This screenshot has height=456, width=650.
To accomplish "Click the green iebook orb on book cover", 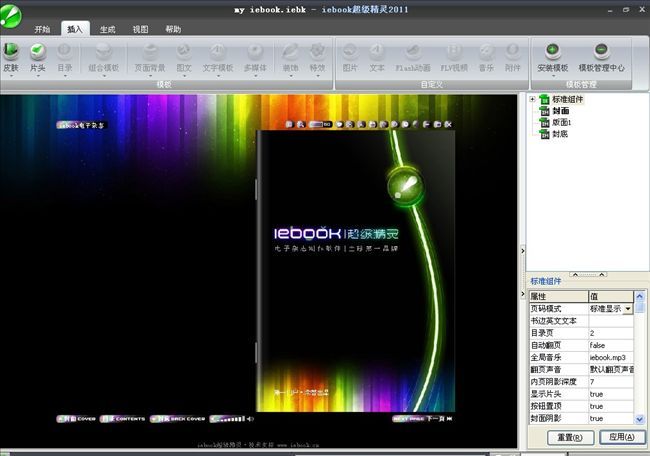I will (x=405, y=186).
